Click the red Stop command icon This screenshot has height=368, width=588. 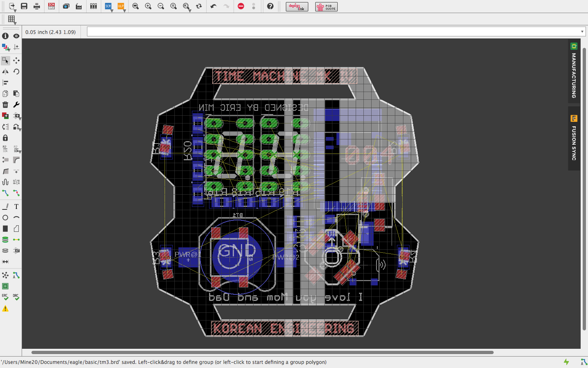[x=241, y=6]
